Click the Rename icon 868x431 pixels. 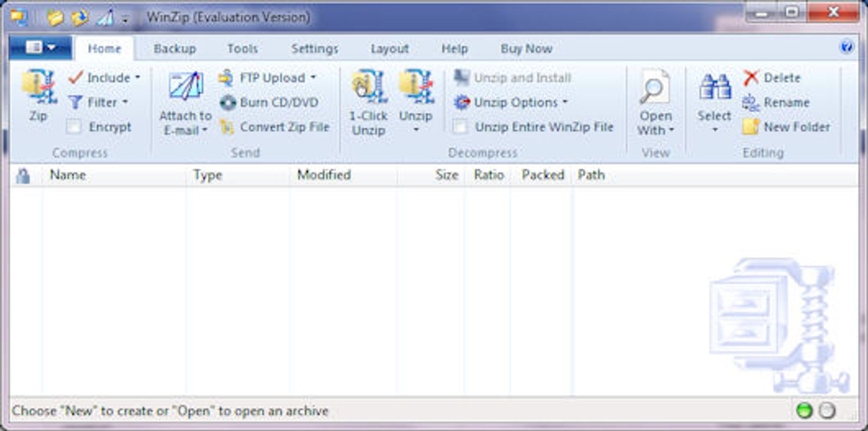(751, 103)
